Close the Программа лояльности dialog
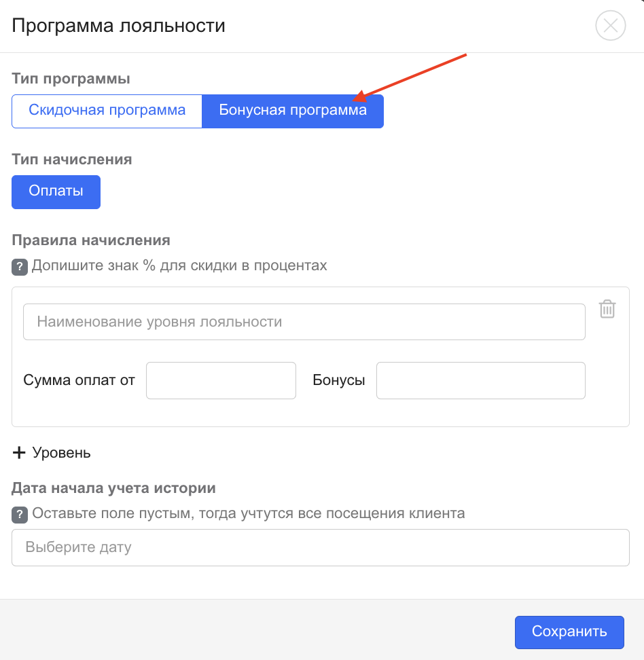This screenshot has width=644, height=660. click(x=610, y=26)
